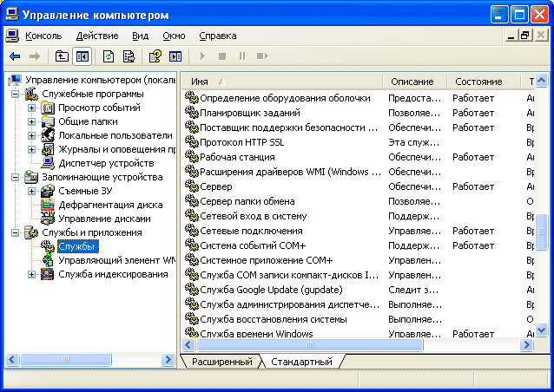
Task: Collapse the Служебные программы node
Action: pos(15,94)
